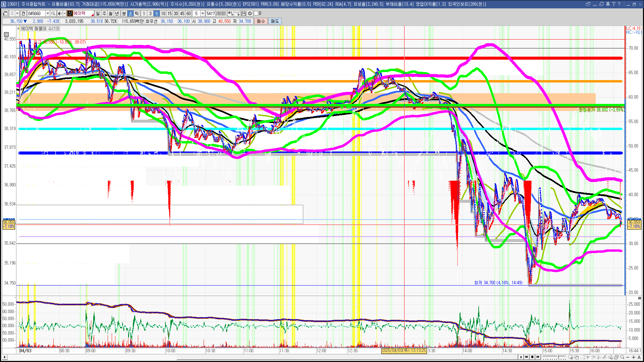The height and width of the screenshot is (362, 644).
Task: Click the stock code search magnifier icon
Action: click(53, 13)
